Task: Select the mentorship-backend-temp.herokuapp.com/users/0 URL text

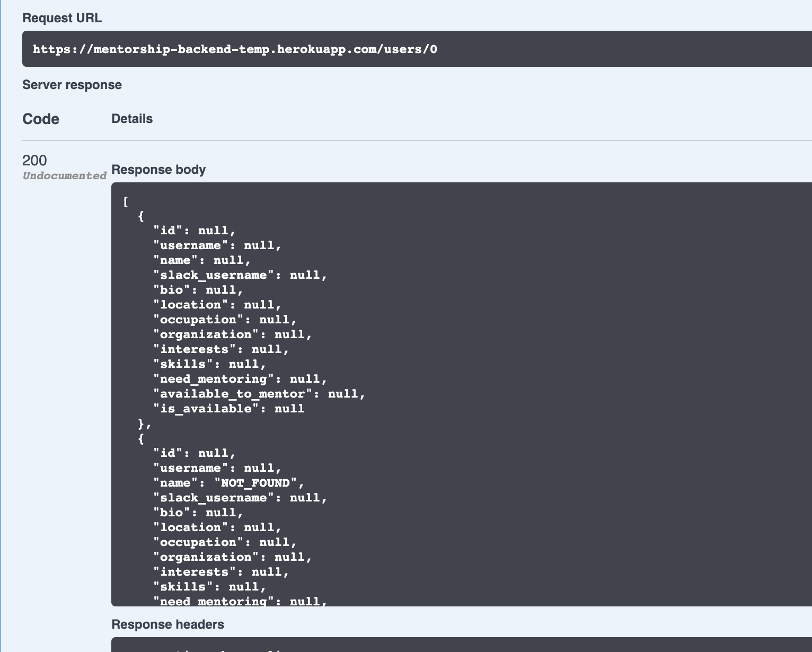Action: [x=235, y=49]
